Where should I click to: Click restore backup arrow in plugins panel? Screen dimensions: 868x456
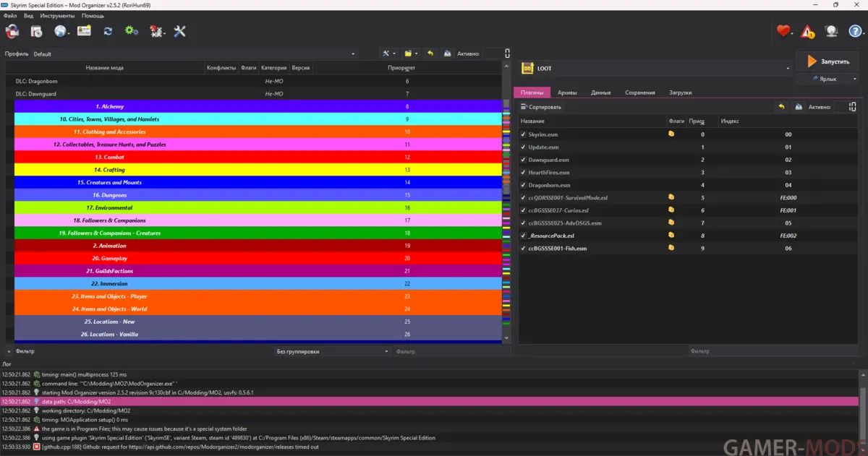tap(781, 106)
